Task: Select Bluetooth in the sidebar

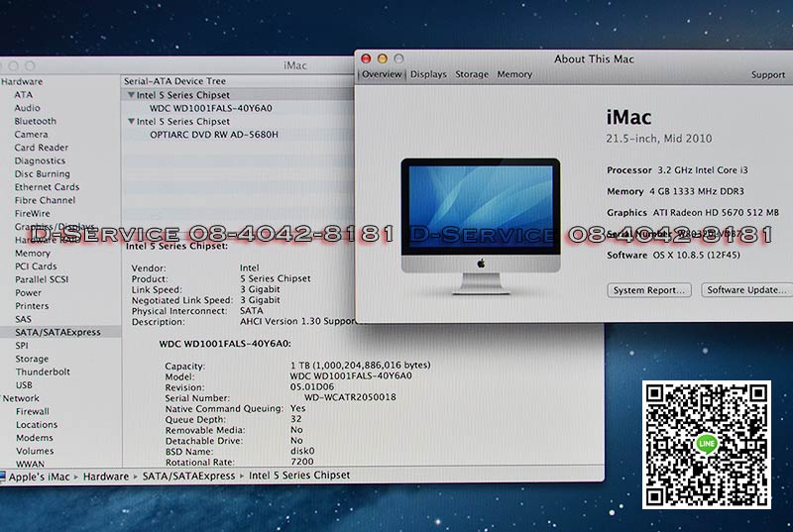Action: (x=35, y=121)
